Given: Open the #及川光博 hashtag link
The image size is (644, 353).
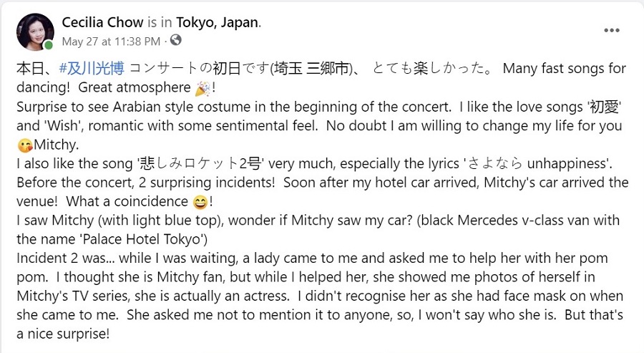Looking at the screenshot, I should [x=92, y=68].
